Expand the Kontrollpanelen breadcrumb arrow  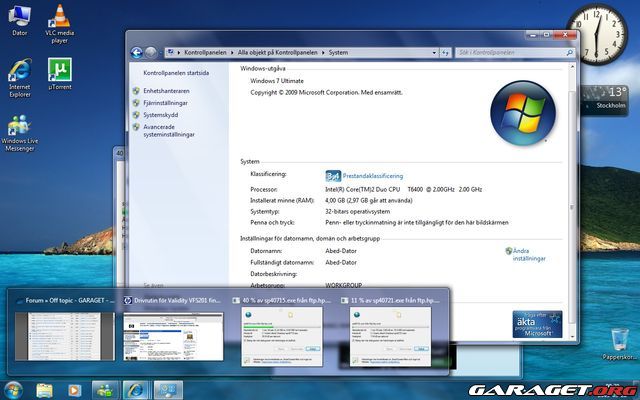tap(233, 52)
